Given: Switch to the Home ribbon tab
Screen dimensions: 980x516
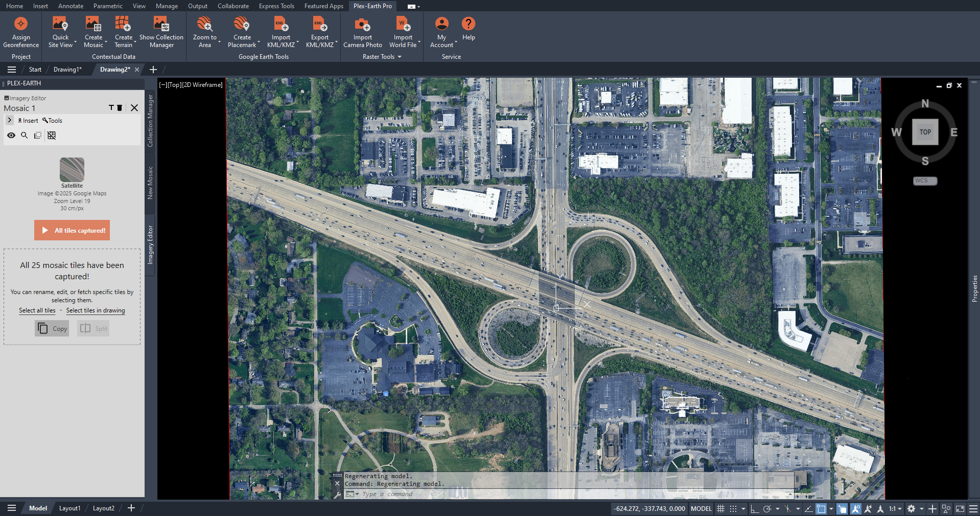Looking at the screenshot, I should tap(14, 6).
